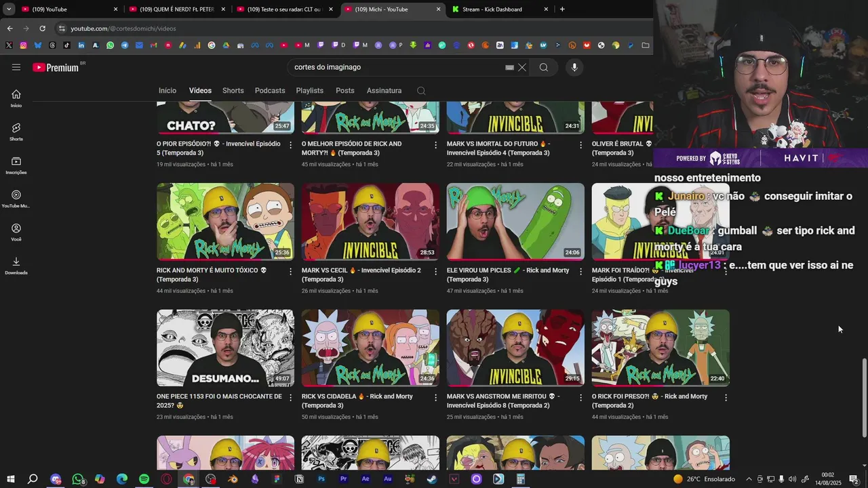Open the channel Assinatura tab
The height and width of the screenshot is (488, 868).
(x=384, y=91)
